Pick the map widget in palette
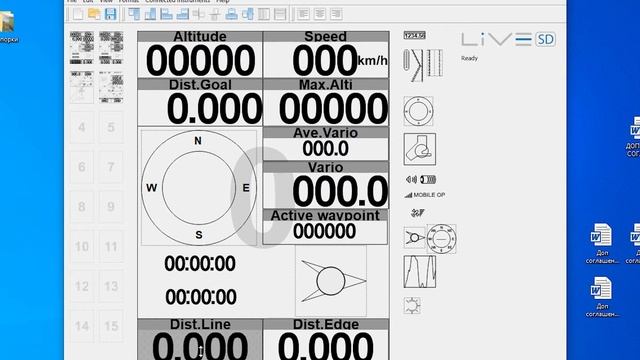Viewport: 640px width, 360px height. click(420, 149)
